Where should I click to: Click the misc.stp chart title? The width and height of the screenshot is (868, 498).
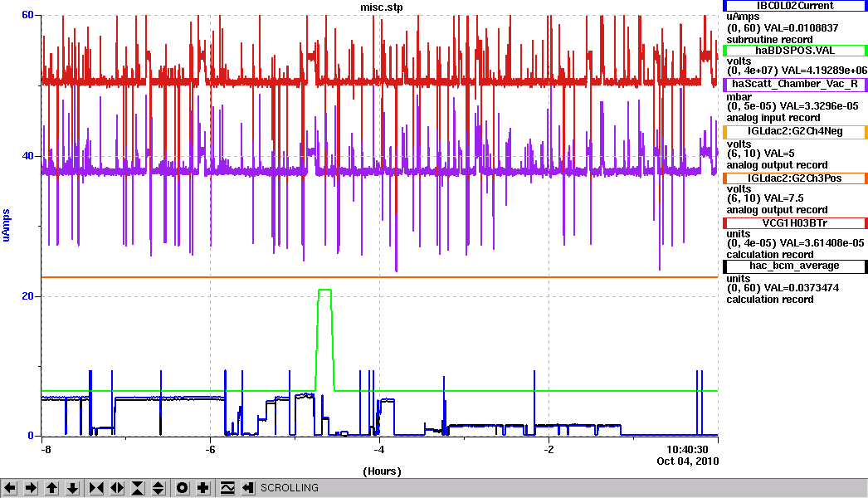[x=382, y=7]
